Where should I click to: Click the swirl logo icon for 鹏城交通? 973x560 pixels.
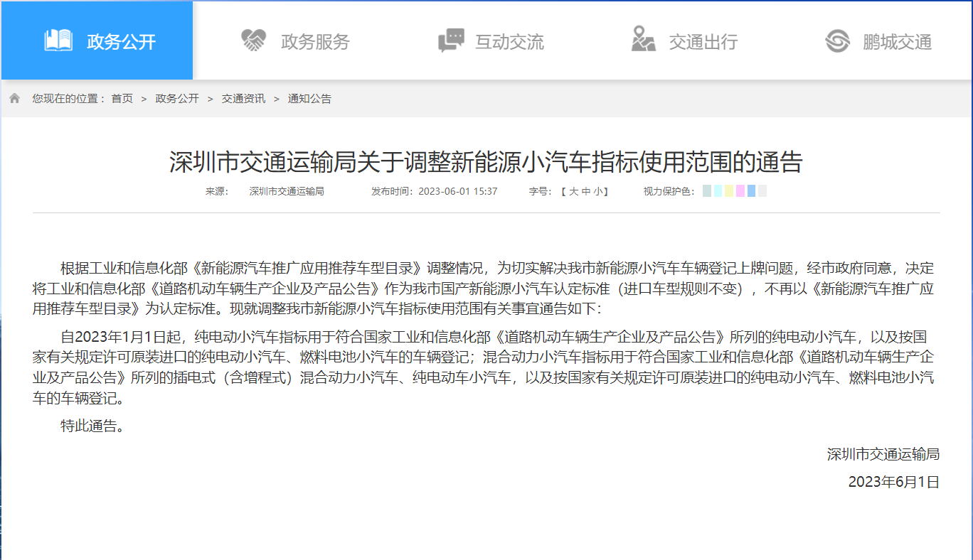point(837,41)
